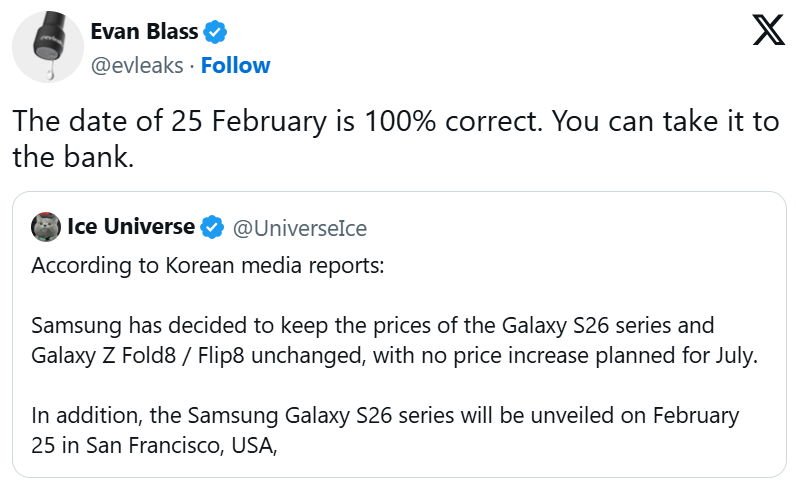
Task: Click the 'Galaxy Z Fold8 / Flip8 unchanged' line
Action: pyautogui.click(x=394, y=356)
